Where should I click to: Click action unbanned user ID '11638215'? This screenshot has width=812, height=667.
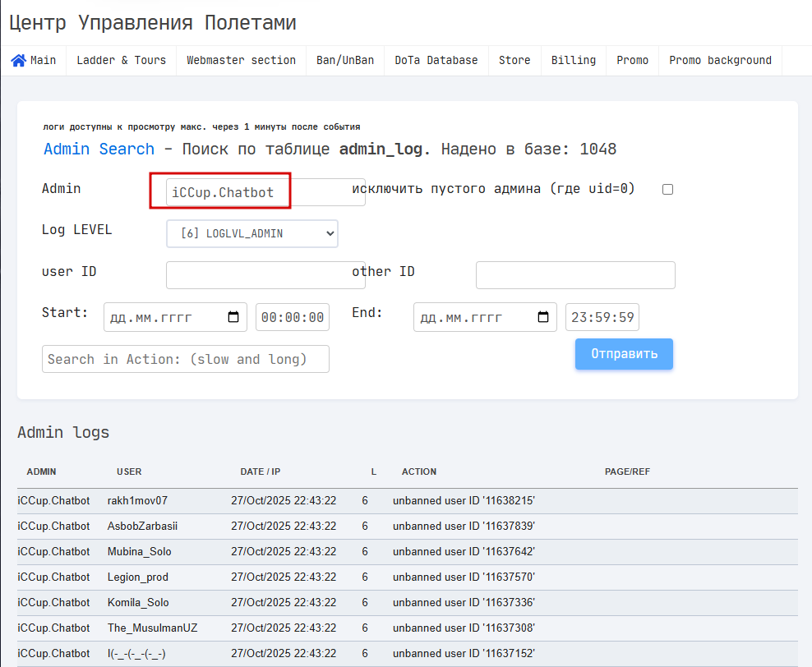tap(464, 501)
